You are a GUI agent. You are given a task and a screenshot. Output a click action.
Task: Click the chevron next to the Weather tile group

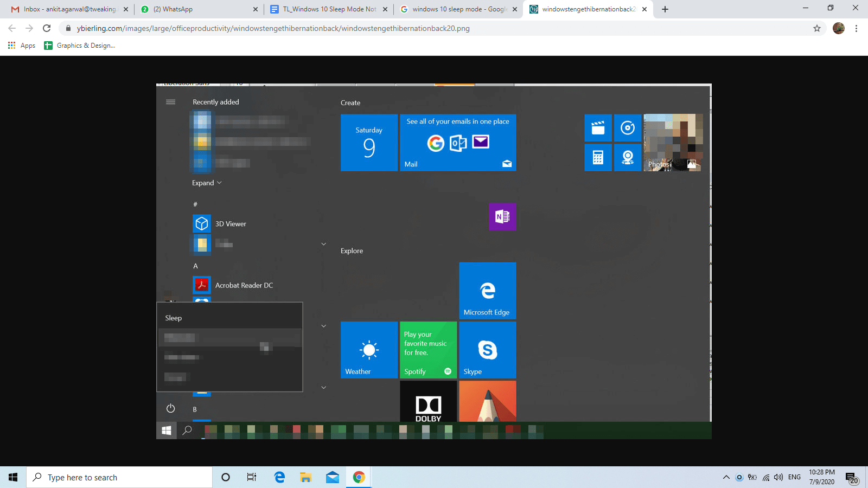323,326
